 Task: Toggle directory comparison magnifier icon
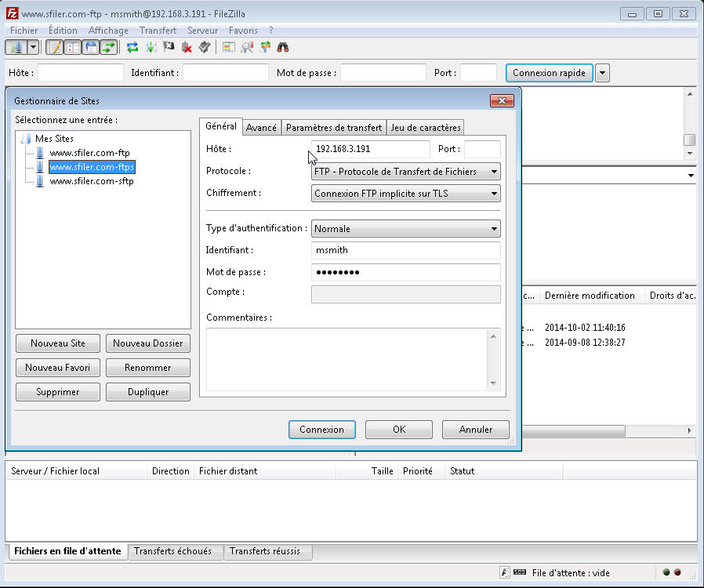tap(247, 47)
